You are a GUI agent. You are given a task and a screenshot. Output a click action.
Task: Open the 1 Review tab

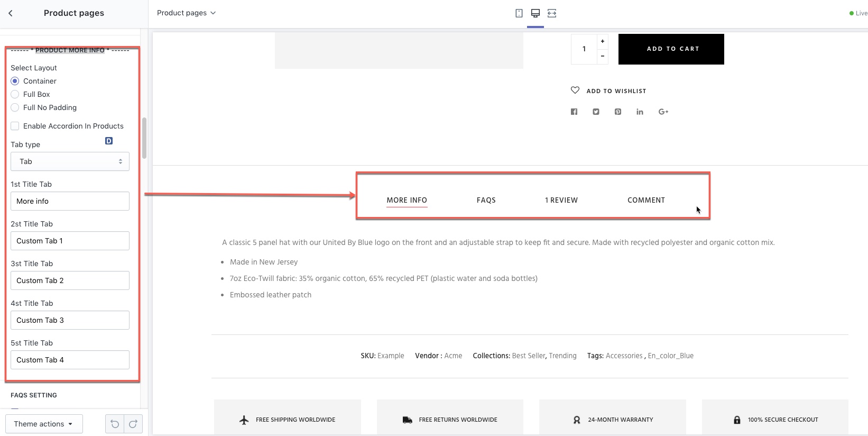pyautogui.click(x=561, y=200)
